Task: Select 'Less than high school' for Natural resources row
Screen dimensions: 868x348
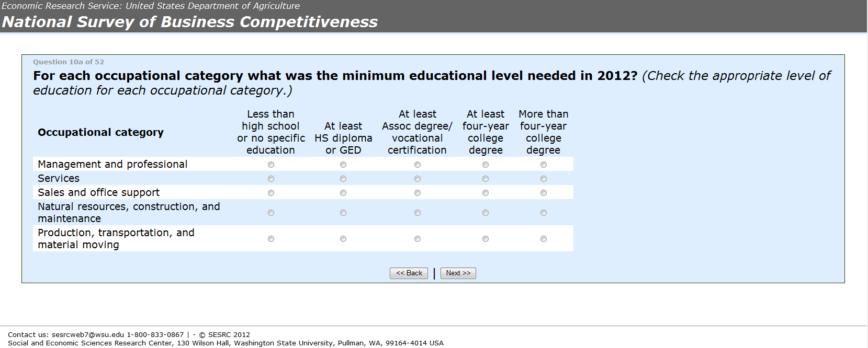Action: click(271, 213)
